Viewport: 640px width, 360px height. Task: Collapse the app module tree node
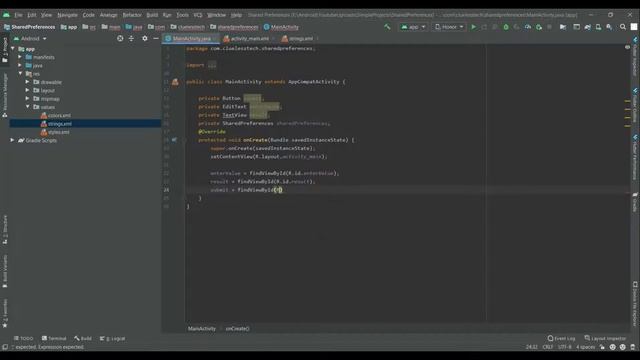tap(13, 49)
